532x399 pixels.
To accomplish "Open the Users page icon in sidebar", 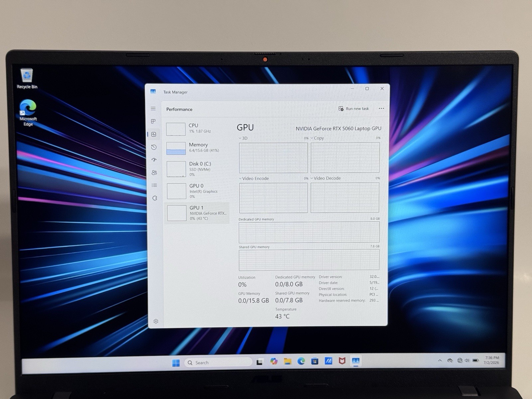I will pos(154,173).
